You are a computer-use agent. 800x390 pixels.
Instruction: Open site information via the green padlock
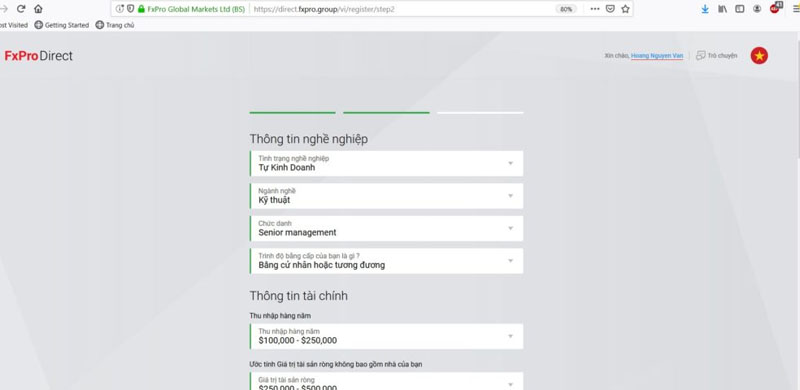click(141, 9)
